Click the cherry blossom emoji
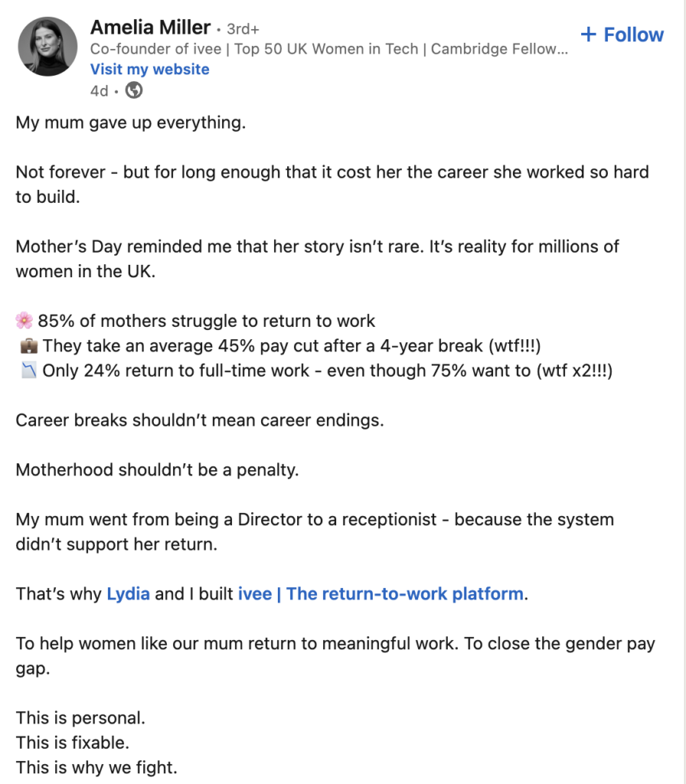The image size is (686, 784). point(24,321)
